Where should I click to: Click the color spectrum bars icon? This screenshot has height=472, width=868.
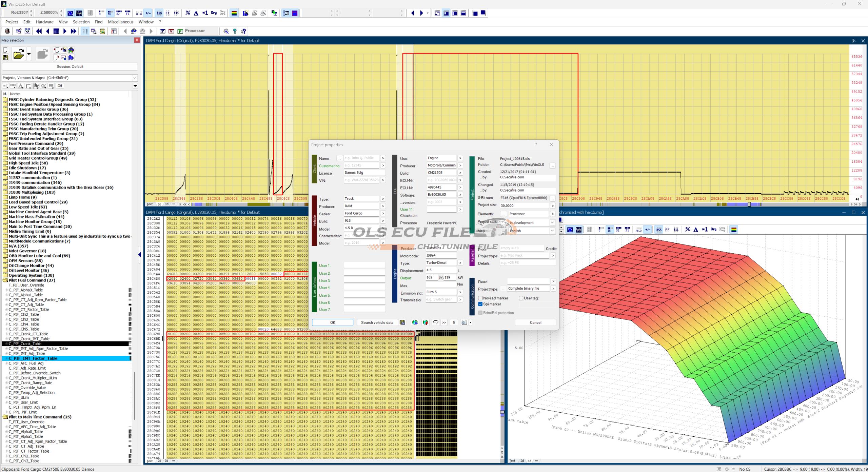point(234,13)
